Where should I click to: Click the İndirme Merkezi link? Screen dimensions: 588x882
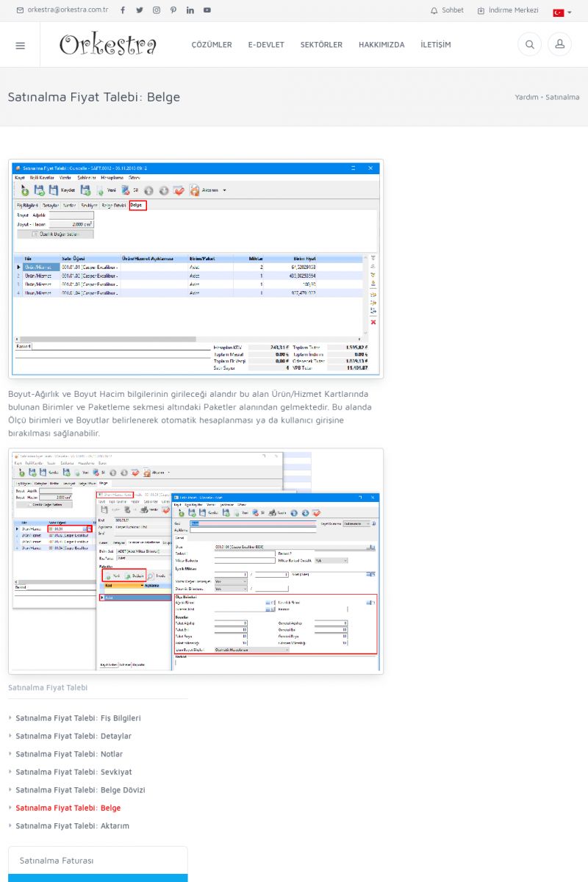click(507, 10)
